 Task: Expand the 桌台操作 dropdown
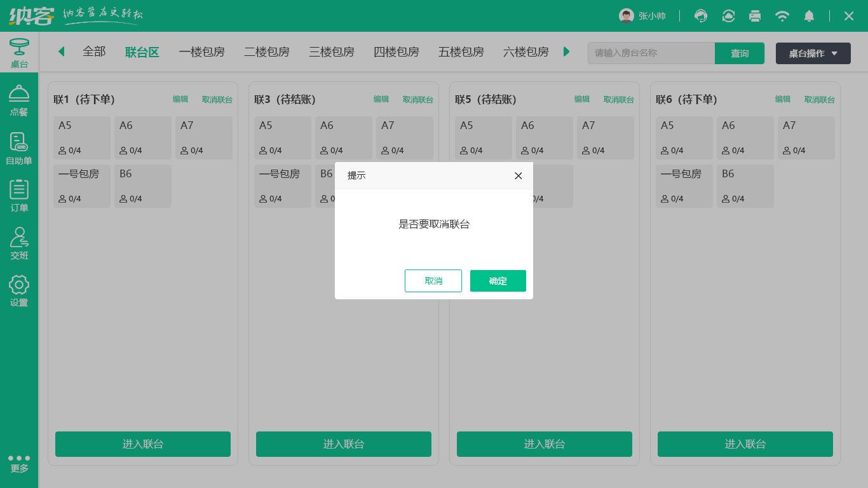click(813, 53)
